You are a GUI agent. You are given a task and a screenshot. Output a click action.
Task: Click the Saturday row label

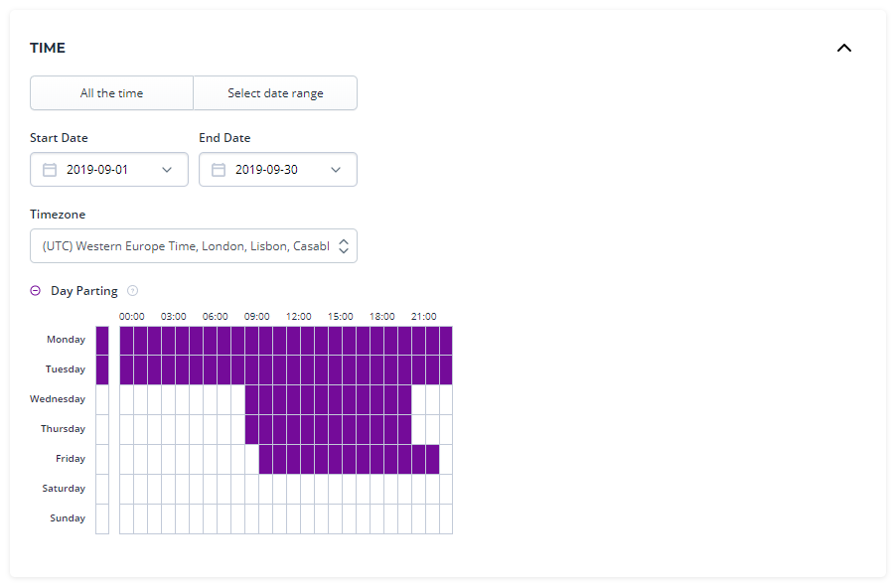pyautogui.click(x=61, y=488)
